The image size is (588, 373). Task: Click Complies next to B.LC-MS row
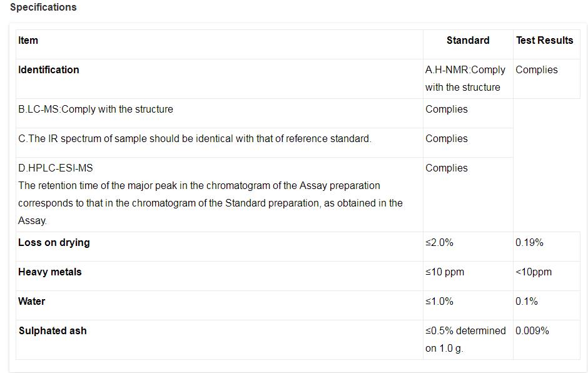pyautogui.click(x=446, y=110)
